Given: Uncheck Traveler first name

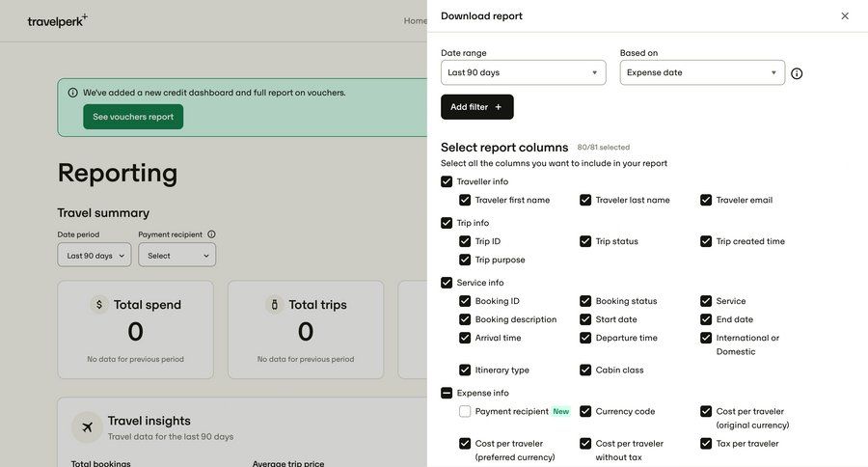Looking at the screenshot, I should click(465, 200).
